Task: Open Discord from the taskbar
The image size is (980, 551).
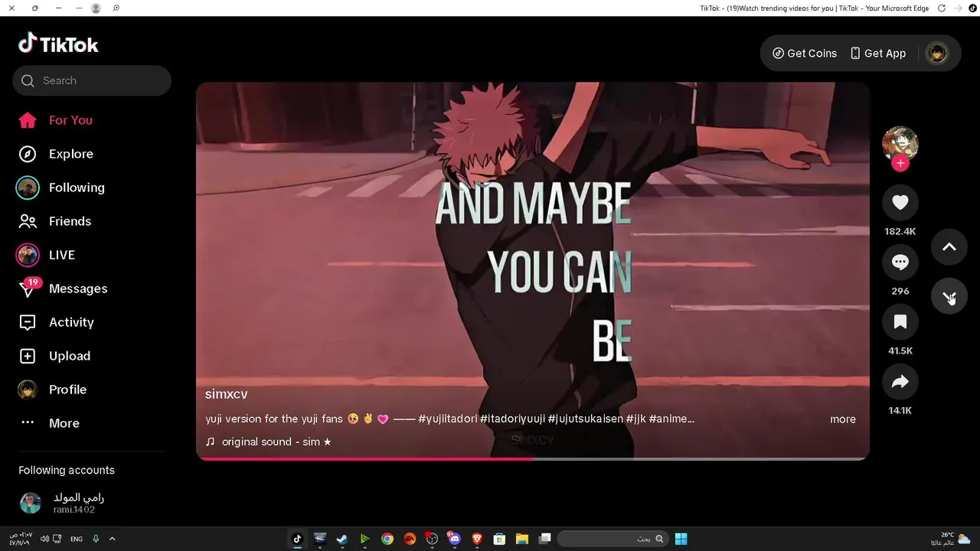Action: click(455, 539)
